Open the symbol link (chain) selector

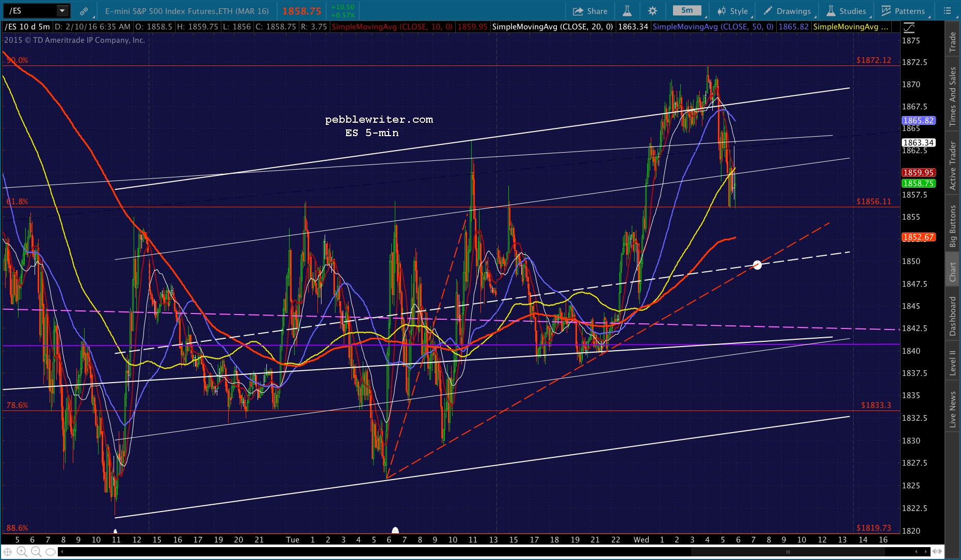(84, 11)
